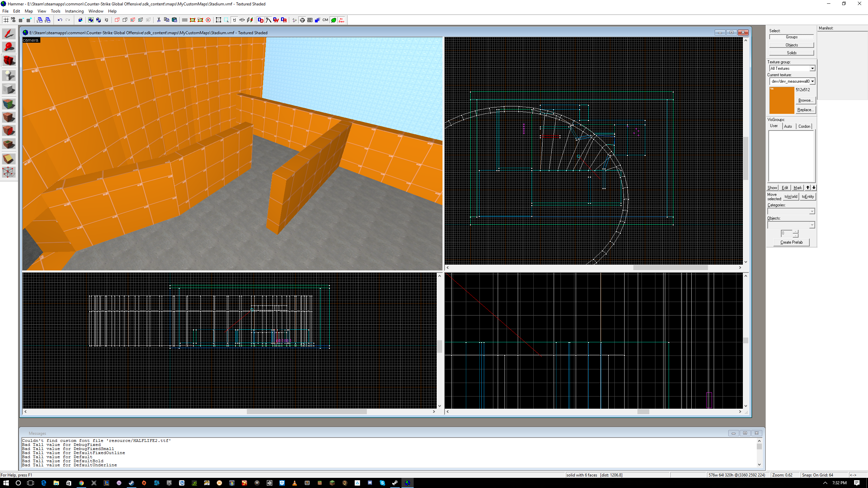Select the Apply current texture tool
The height and width of the screenshot is (488, 868).
click(x=9, y=117)
